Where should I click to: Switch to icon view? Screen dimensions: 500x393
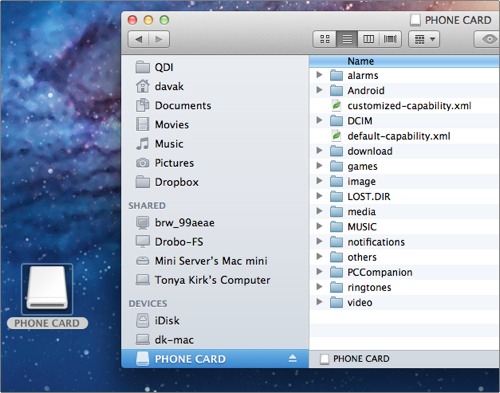(x=325, y=39)
